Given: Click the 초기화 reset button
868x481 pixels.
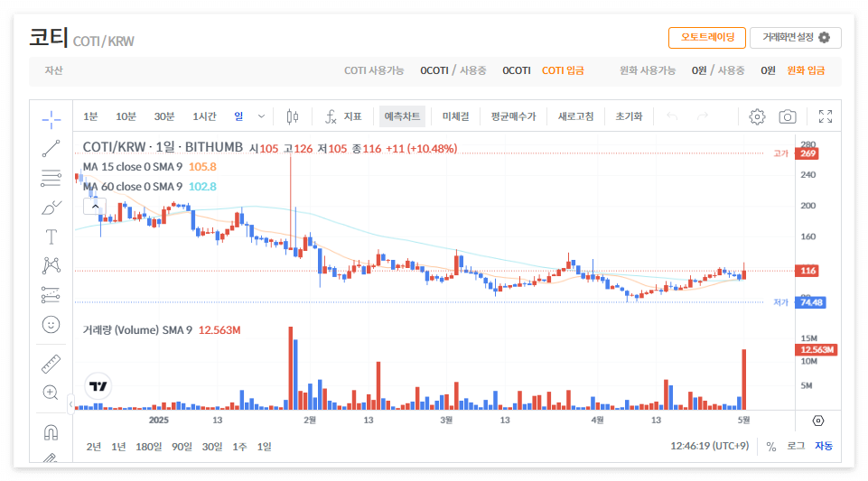Looking at the screenshot, I should click(x=629, y=116).
